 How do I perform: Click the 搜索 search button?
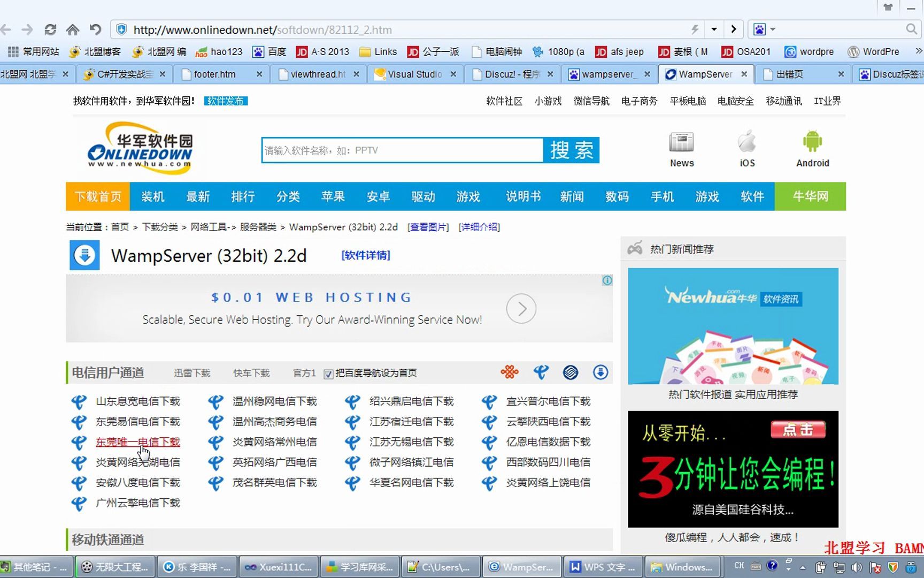572,150
